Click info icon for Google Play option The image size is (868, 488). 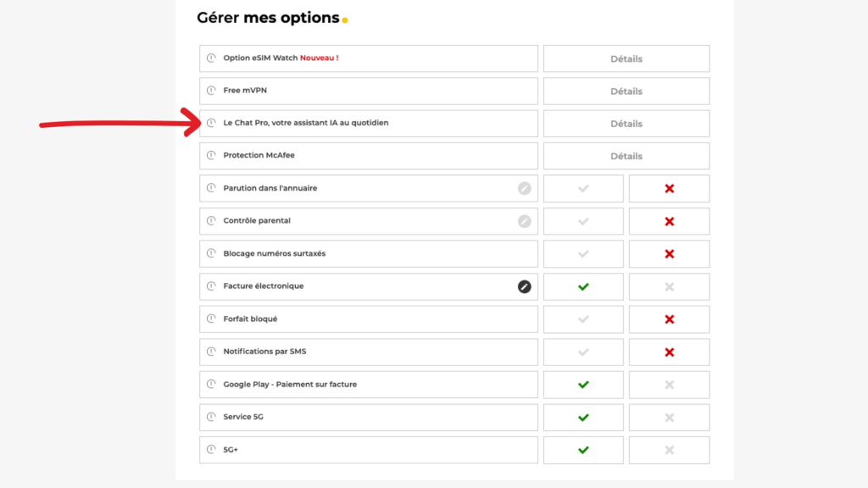(211, 384)
